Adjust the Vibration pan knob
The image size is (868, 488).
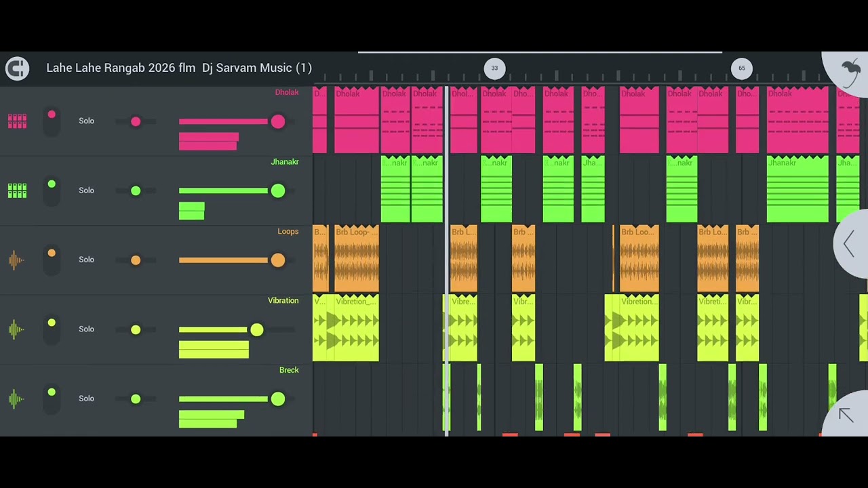pyautogui.click(x=136, y=329)
